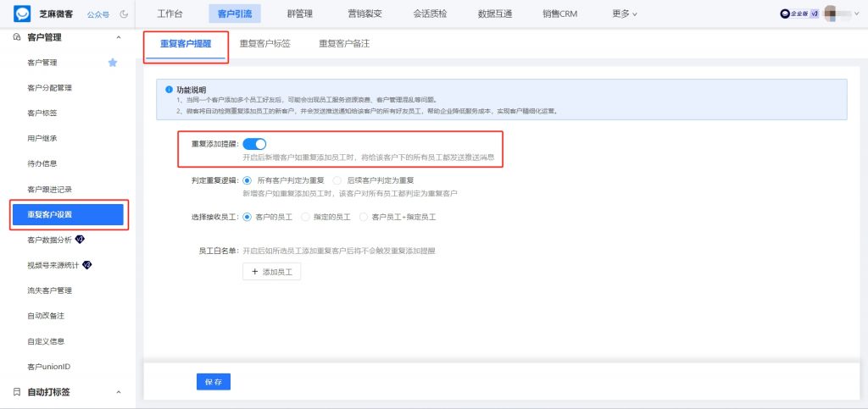868x409 pixels.
Task: Click the 添加员工 button
Action: [271, 272]
